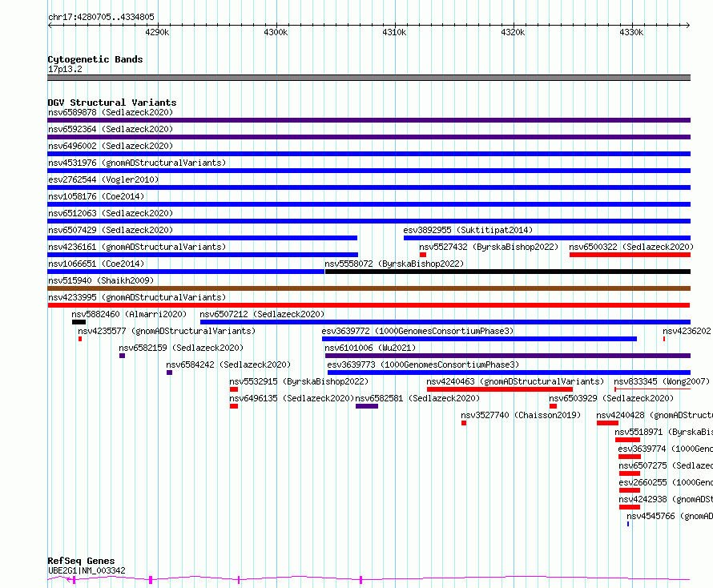Select the DGV Structural Variants track title
The height and width of the screenshot is (588, 713).
(x=112, y=103)
